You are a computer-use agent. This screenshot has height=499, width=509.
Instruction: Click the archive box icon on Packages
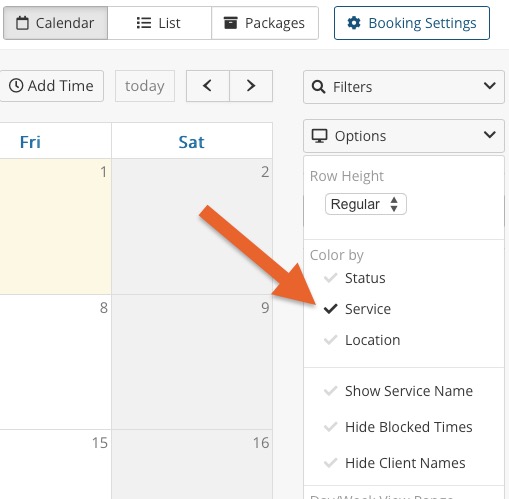(230, 23)
